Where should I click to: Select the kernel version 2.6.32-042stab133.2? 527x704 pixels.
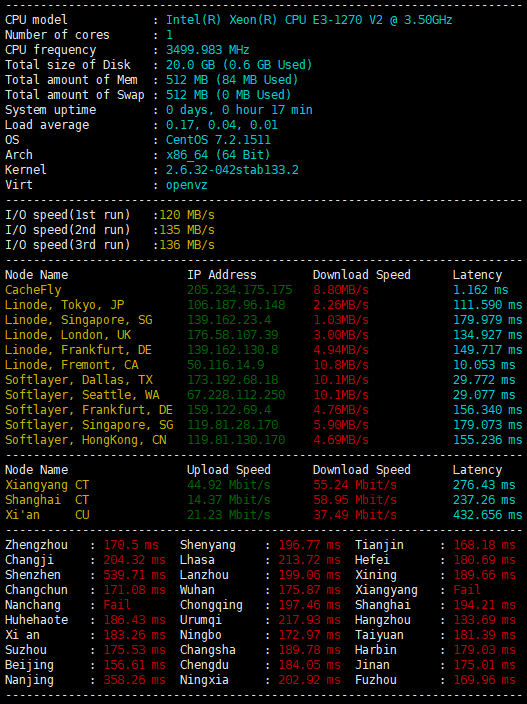pos(232,170)
